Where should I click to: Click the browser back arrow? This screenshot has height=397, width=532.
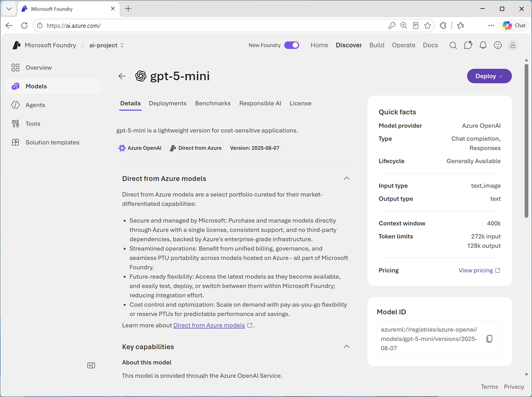pos(9,26)
